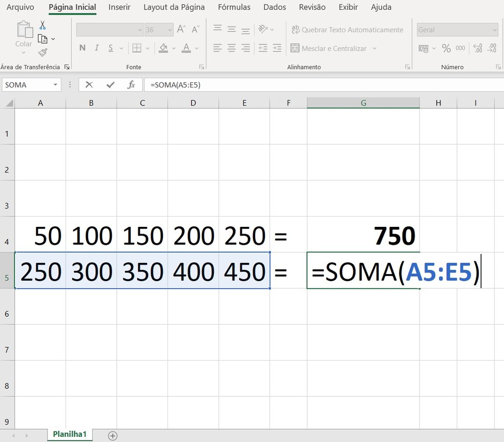Toggle bold with the N button

82,48
